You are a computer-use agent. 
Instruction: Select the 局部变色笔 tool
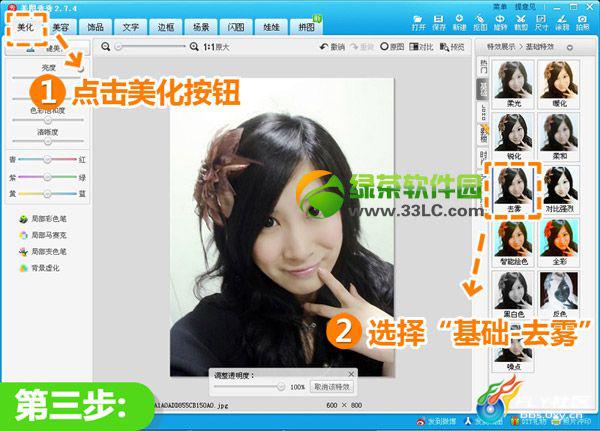[x=43, y=251]
